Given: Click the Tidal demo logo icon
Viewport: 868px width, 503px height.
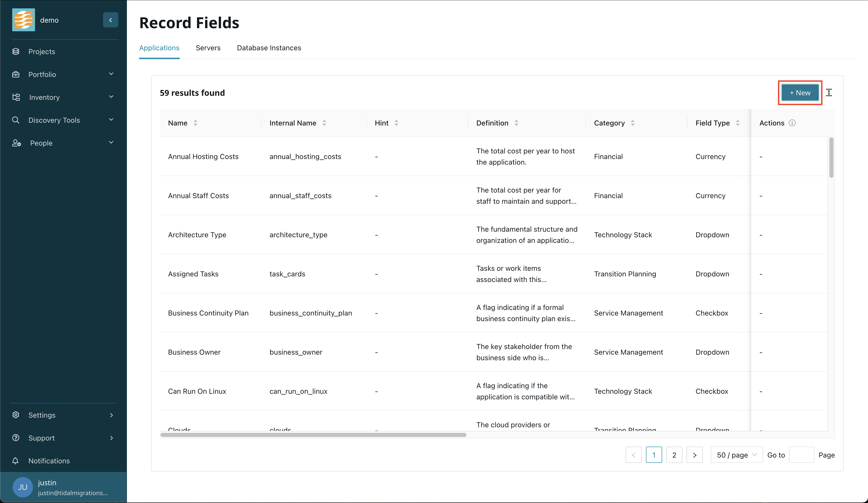Looking at the screenshot, I should tap(23, 20).
